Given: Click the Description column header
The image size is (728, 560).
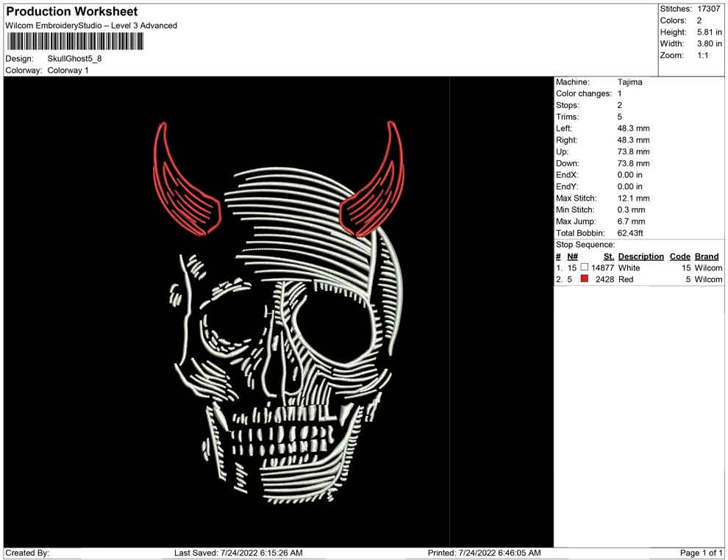Looking at the screenshot, I should 640,256.
